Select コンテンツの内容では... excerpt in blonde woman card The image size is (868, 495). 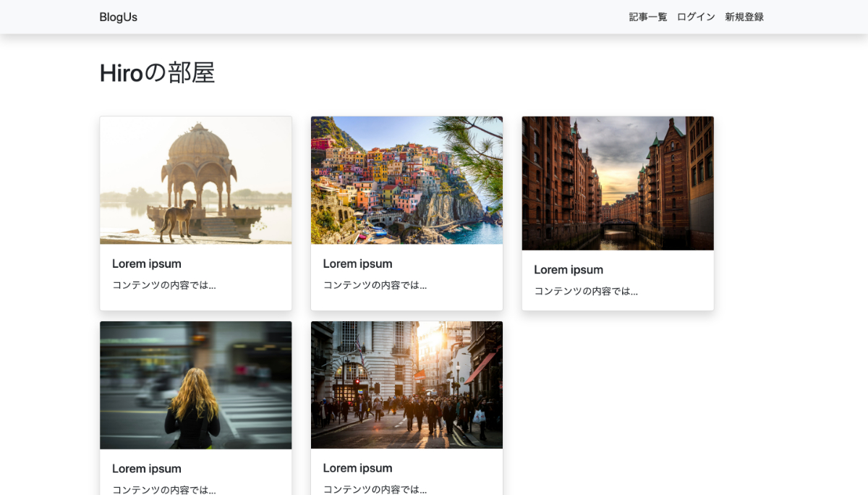(164, 489)
